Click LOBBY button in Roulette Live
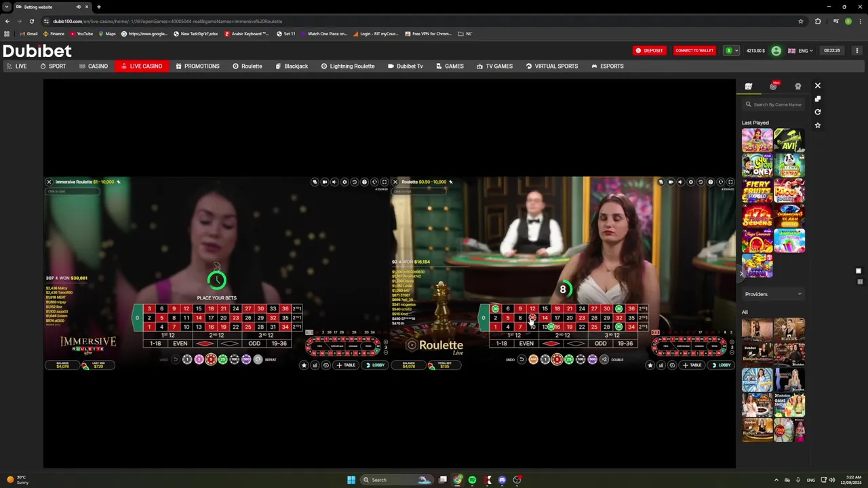The height and width of the screenshot is (488, 868). coord(721,365)
